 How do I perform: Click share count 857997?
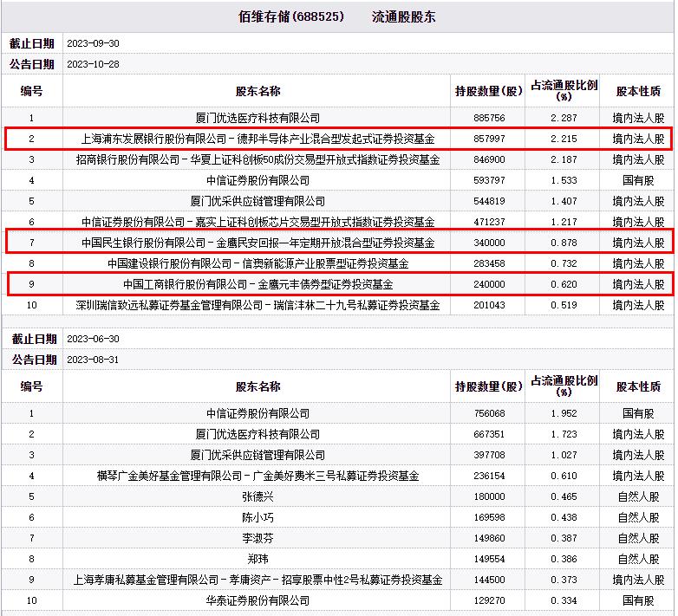click(x=489, y=139)
